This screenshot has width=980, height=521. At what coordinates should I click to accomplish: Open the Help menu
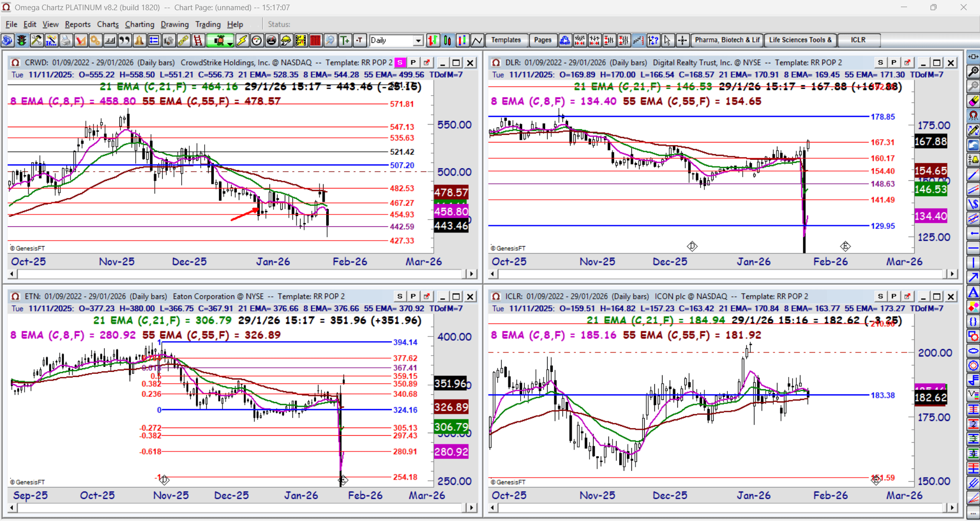pyautogui.click(x=235, y=25)
